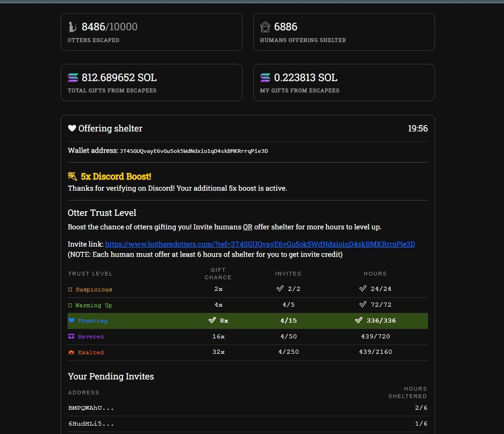The height and width of the screenshot is (434, 504).
Task: Click the checkmark beside 8x gift chance
Action: [212, 320]
